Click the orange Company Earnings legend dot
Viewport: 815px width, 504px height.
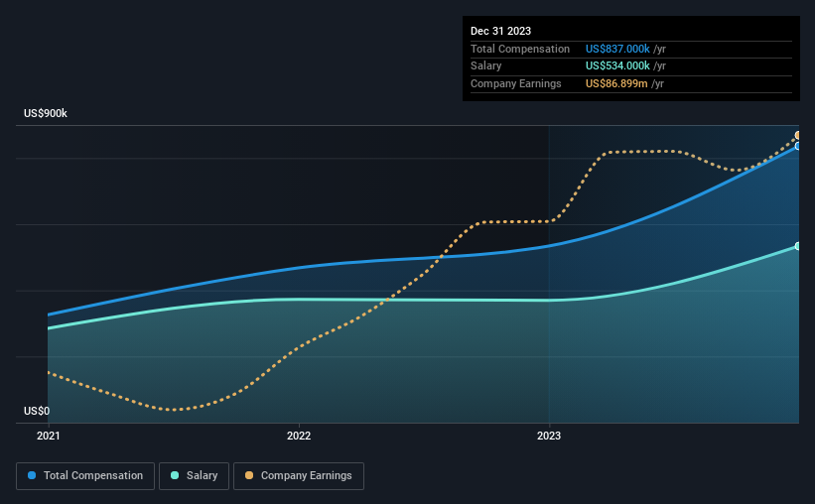click(249, 475)
